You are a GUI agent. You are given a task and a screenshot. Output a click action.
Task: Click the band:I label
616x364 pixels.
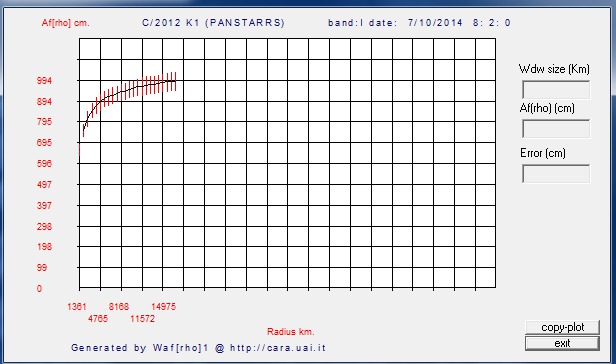(346, 23)
